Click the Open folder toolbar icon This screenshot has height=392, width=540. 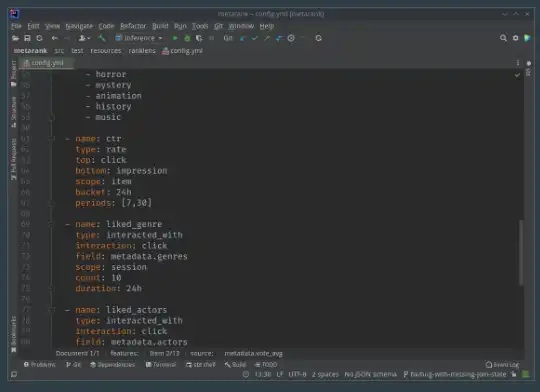(x=15, y=38)
